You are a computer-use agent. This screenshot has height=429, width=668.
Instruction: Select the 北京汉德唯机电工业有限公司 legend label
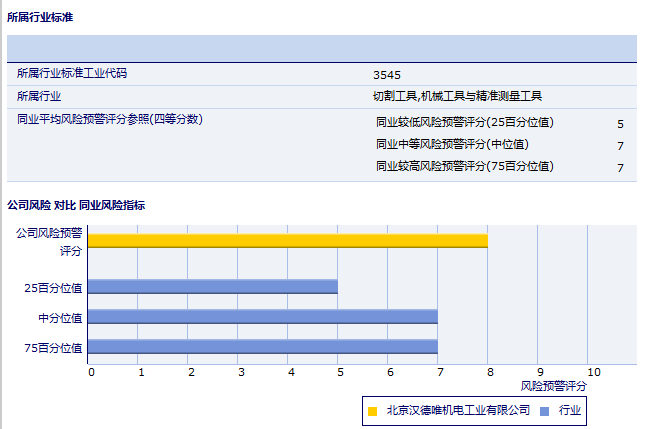[x=457, y=411]
